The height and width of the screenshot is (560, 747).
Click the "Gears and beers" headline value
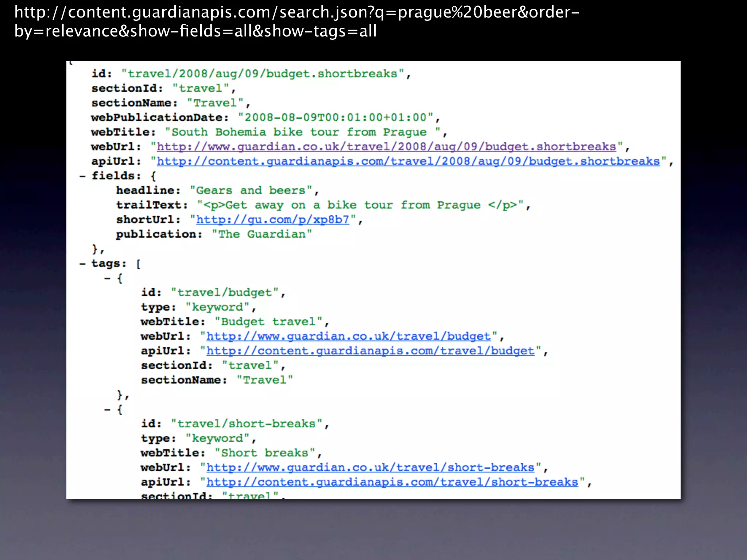[251, 191]
